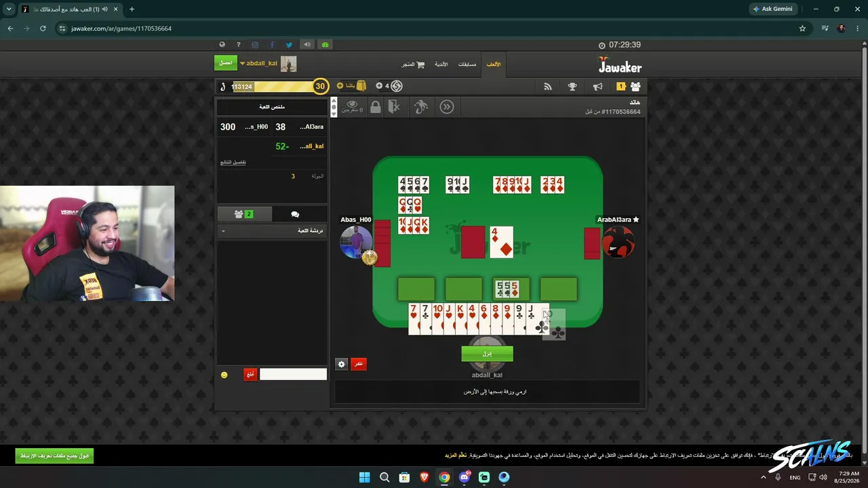Click the token coin icon
The width and height of the screenshot is (868, 488).
[x=397, y=86]
